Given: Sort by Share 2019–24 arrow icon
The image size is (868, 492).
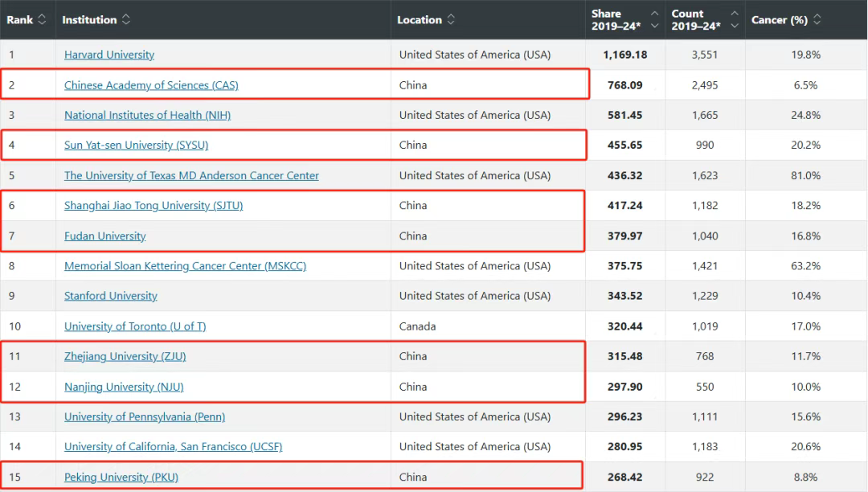Looking at the screenshot, I should (655, 19).
